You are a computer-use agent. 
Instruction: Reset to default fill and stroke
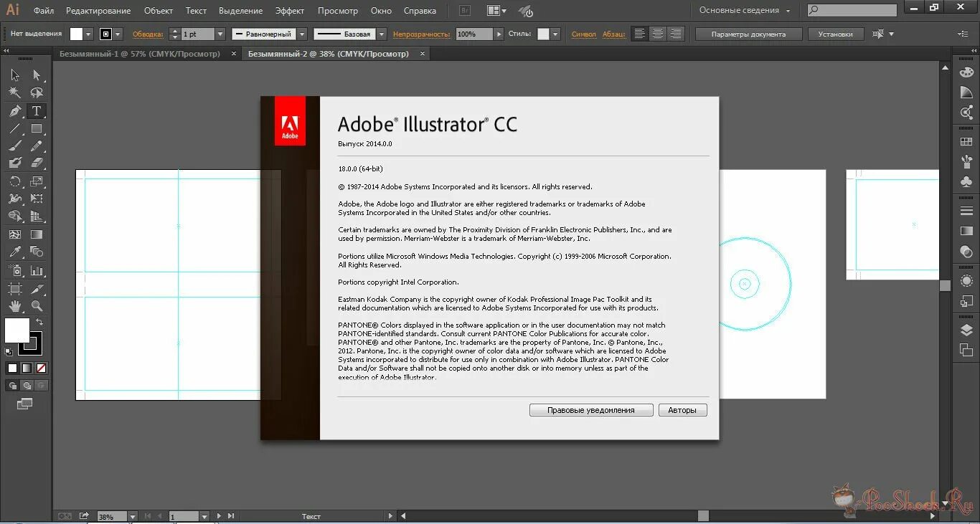point(9,351)
